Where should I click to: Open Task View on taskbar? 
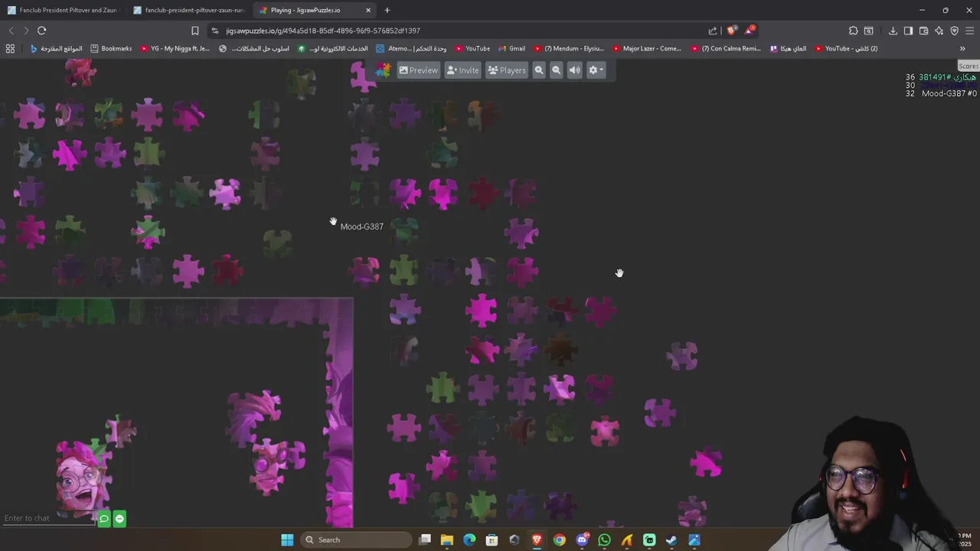tap(425, 540)
